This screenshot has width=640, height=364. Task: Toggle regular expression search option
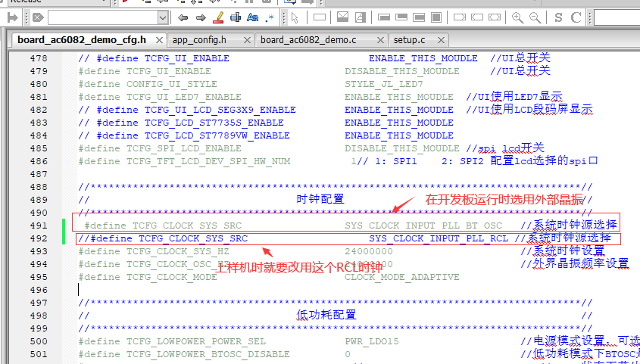(270, 17)
